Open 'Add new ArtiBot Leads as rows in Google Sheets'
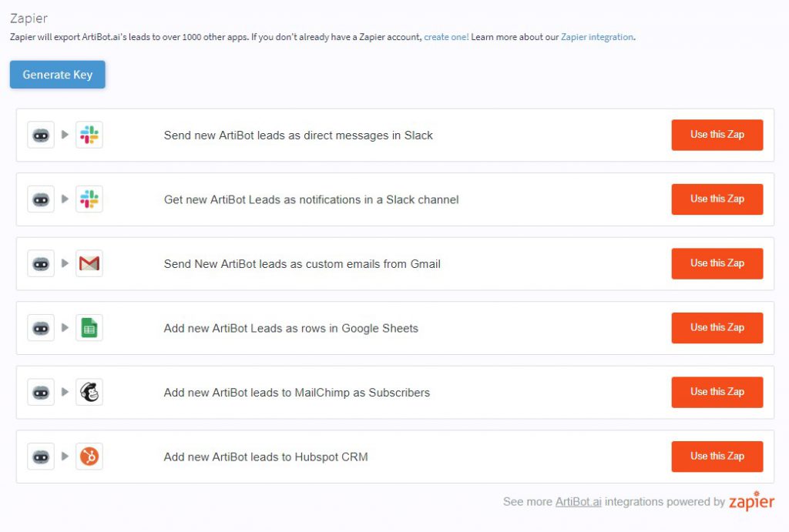Viewport: 789px width, 532px height. point(290,328)
